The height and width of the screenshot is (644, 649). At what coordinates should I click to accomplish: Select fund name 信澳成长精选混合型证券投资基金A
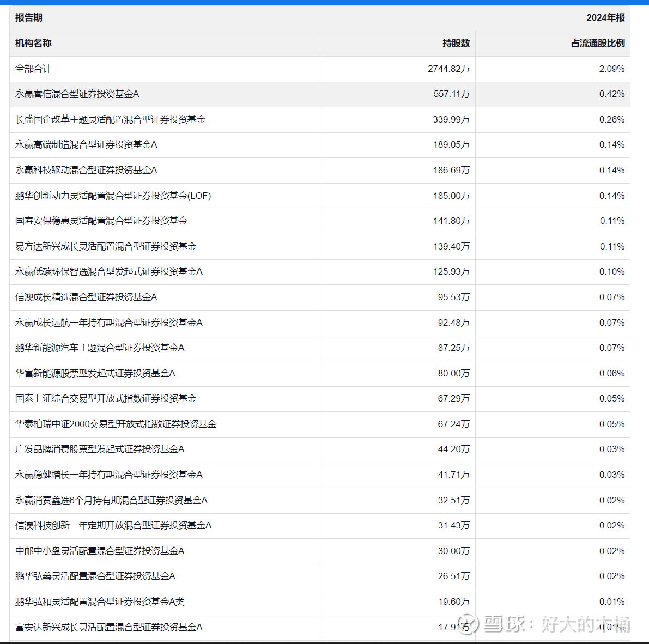pyautogui.click(x=86, y=297)
